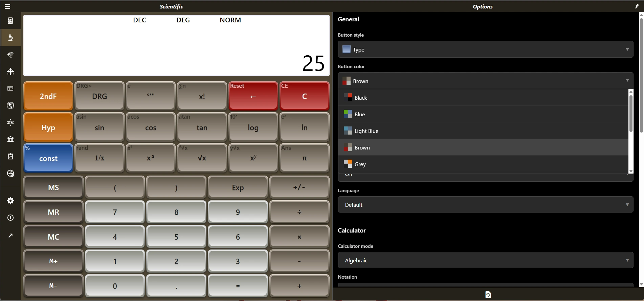The image size is (644, 301).
Task: Tap the divide operator key
Action: pyautogui.click(x=299, y=212)
